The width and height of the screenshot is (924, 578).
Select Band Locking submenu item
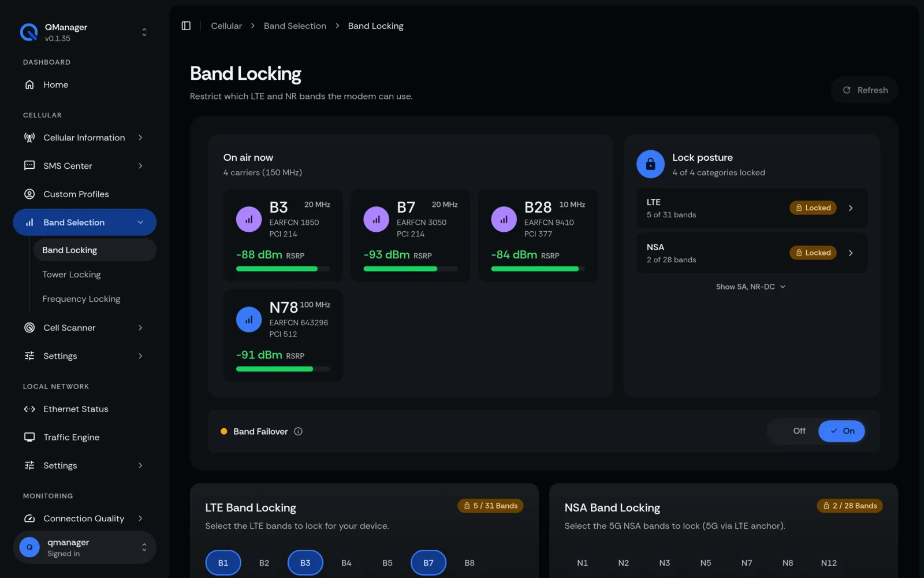click(x=95, y=250)
